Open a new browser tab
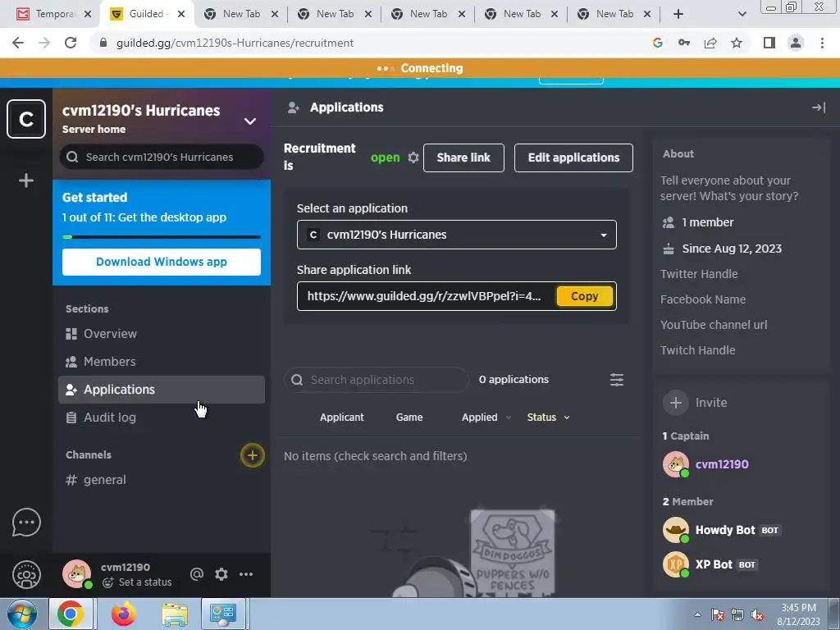Image resolution: width=840 pixels, height=630 pixels. click(x=678, y=14)
